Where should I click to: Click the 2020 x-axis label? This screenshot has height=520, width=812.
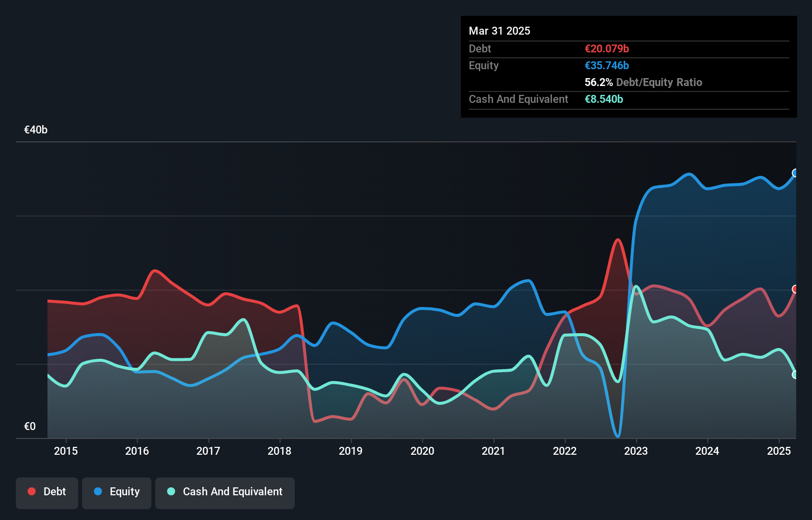click(422, 451)
